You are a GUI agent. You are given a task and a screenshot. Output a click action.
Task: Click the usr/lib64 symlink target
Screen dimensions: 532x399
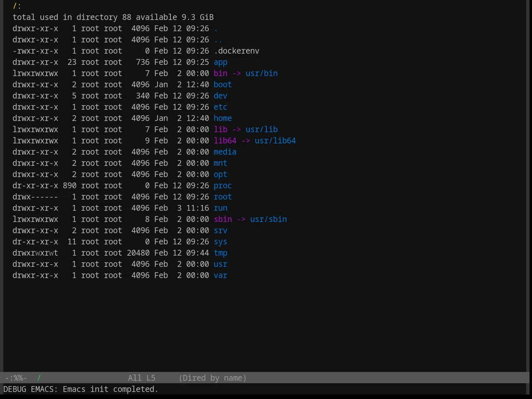tap(275, 141)
